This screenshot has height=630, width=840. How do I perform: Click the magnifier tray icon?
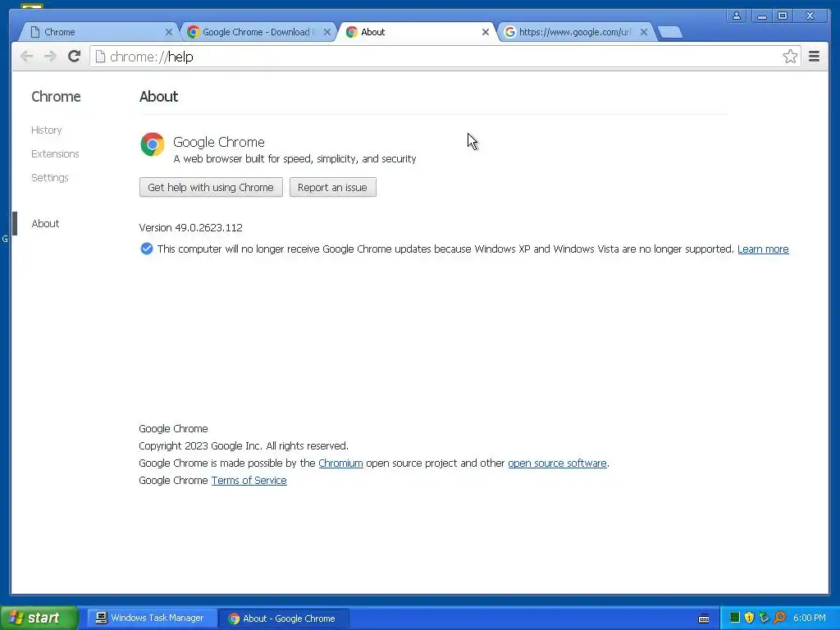click(x=779, y=618)
